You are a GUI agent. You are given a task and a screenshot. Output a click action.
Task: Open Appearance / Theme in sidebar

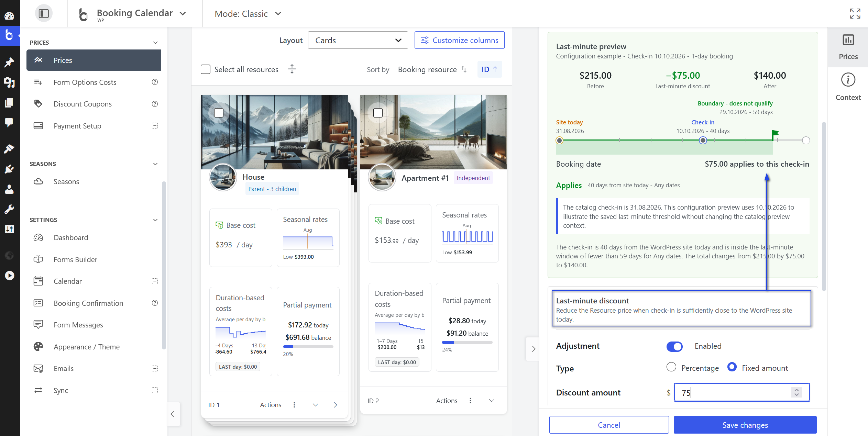pyautogui.click(x=87, y=347)
